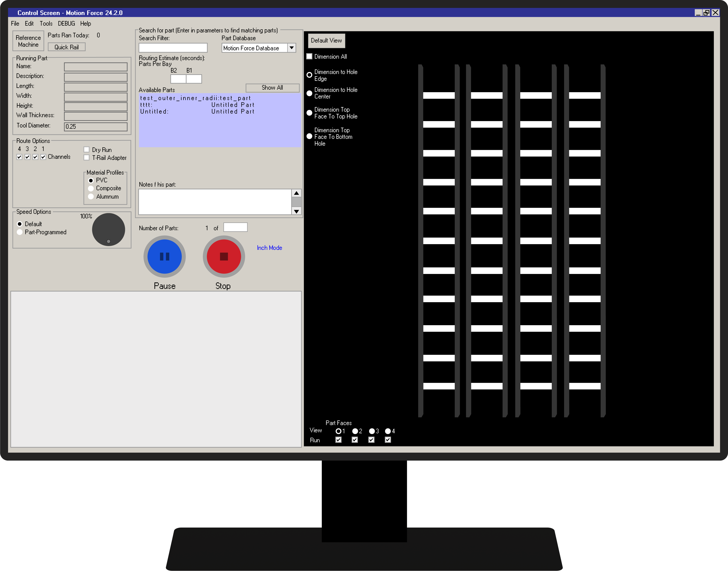This screenshot has height=571, width=728.
Task: Select the Alumnum material profile
Action: point(91,197)
